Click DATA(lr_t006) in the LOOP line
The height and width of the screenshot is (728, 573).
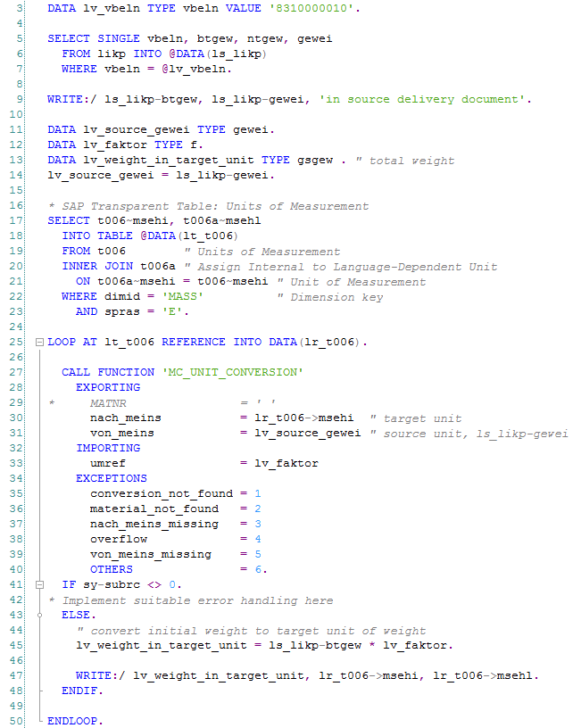click(314, 343)
